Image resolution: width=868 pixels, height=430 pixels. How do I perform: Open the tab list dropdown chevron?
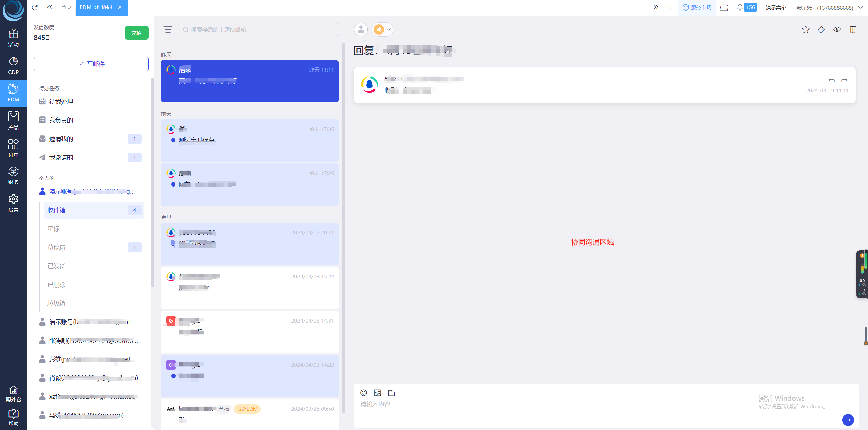(x=671, y=7)
